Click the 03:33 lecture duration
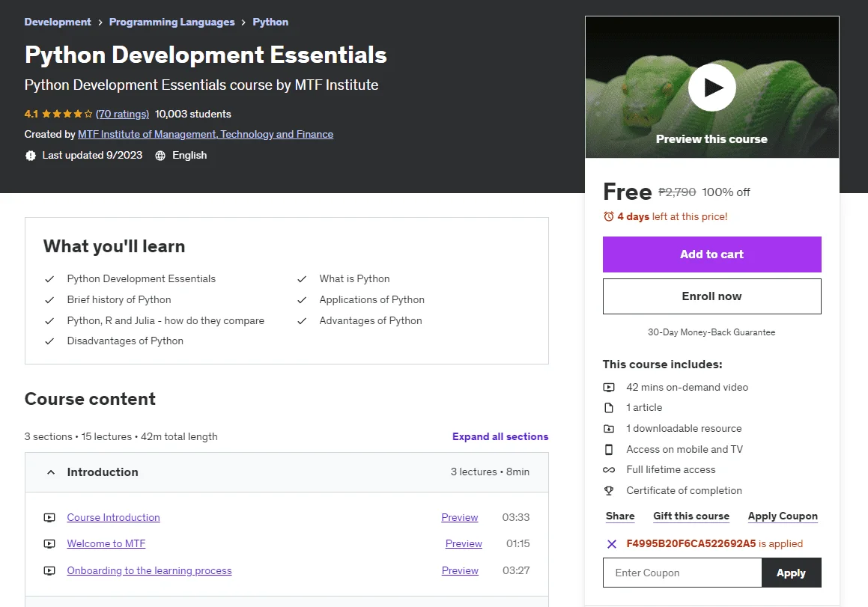The width and height of the screenshot is (868, 607). click(x=516, y=518)
